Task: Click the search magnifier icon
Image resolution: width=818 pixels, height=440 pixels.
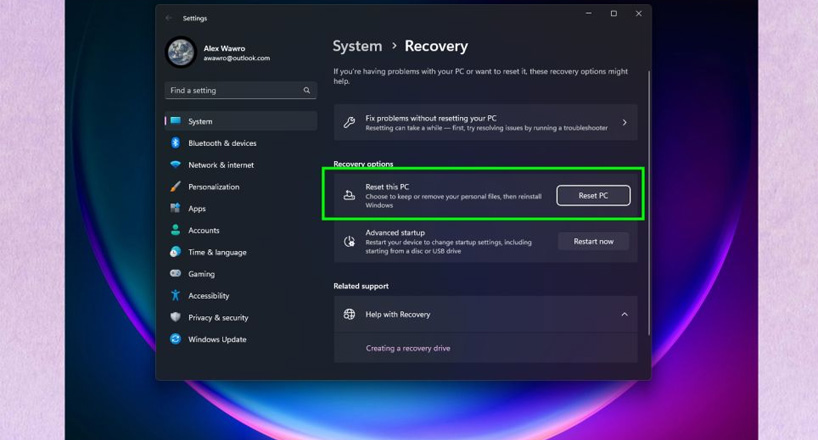Action: pyautogui.click(x=307, y=90)
